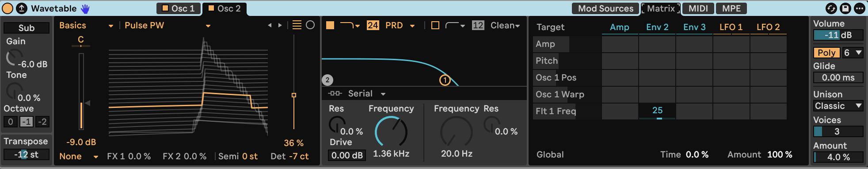Click the hot-swap preset icon

coord(831,8)
